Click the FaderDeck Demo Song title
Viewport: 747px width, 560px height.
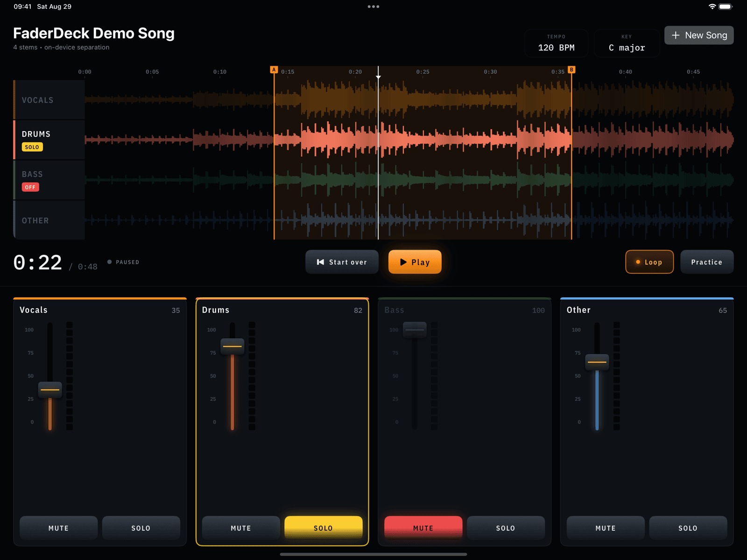tap(94, 33)
